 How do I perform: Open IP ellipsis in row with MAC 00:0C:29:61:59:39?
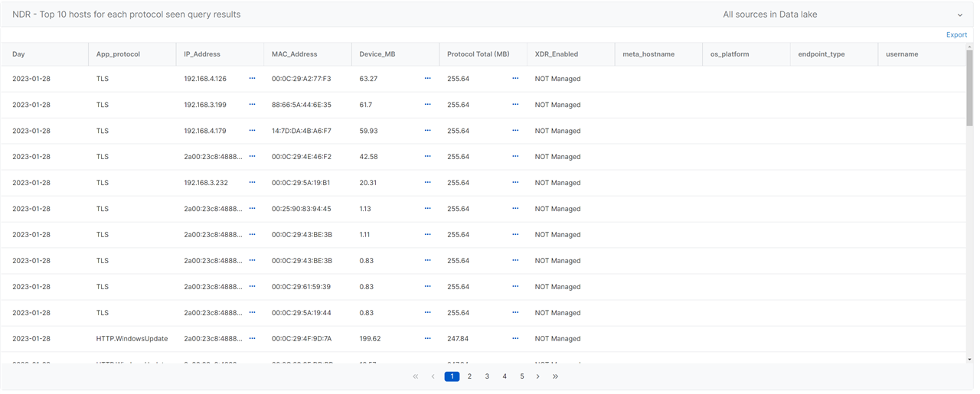(x=252, y=287)
